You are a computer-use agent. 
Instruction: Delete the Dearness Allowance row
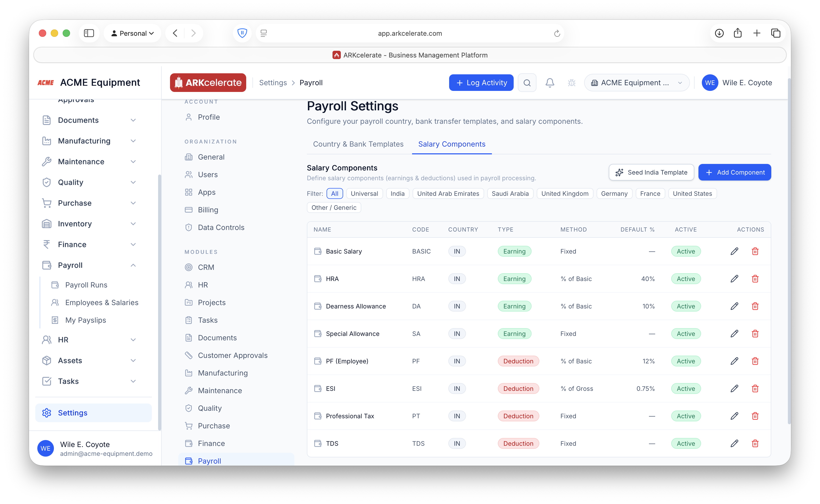coord(755,306)
